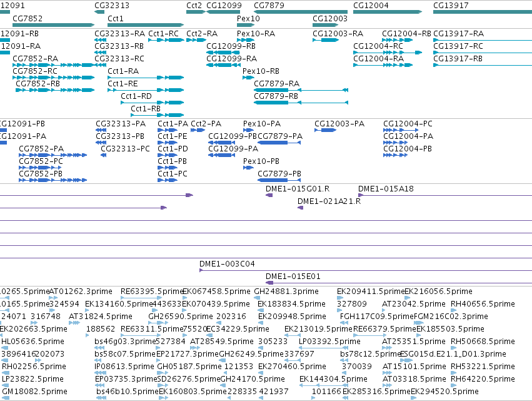Click the Cct2 gene feature
The height and width of the screenshot is (401, 532).
(196, 12)
